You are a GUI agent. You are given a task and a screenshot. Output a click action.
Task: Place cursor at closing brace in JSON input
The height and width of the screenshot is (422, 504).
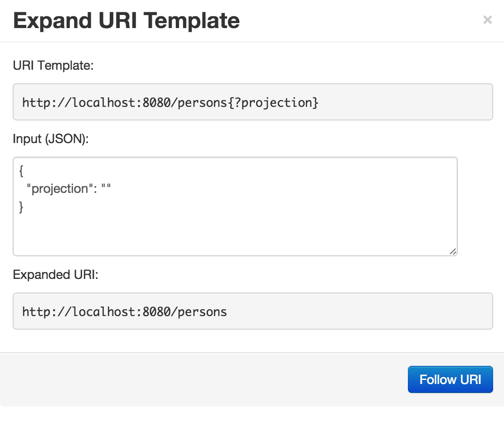(21, 207)
